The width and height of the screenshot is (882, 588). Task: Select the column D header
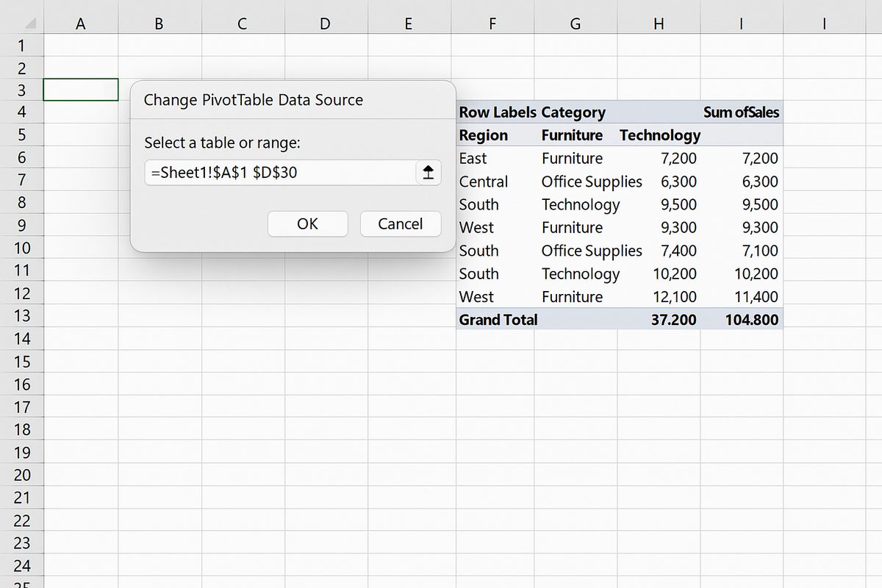click(x=326, y=24)
